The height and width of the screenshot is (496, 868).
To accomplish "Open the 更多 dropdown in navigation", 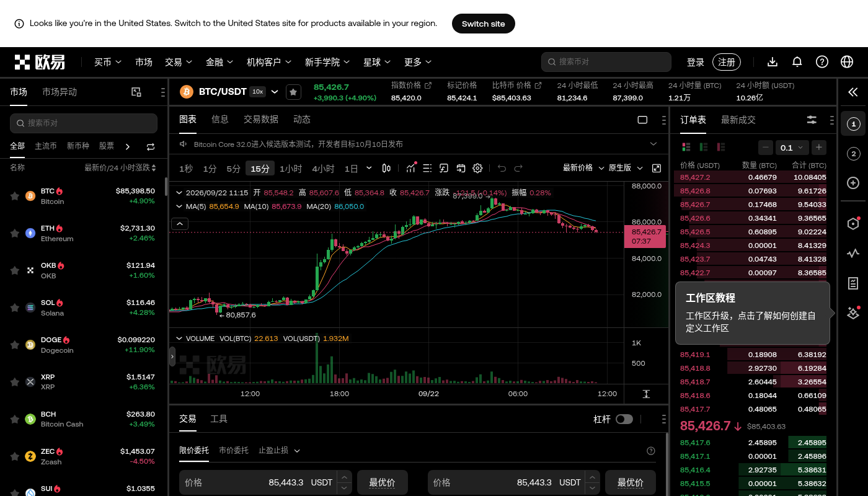I will (x=418, y=62).
